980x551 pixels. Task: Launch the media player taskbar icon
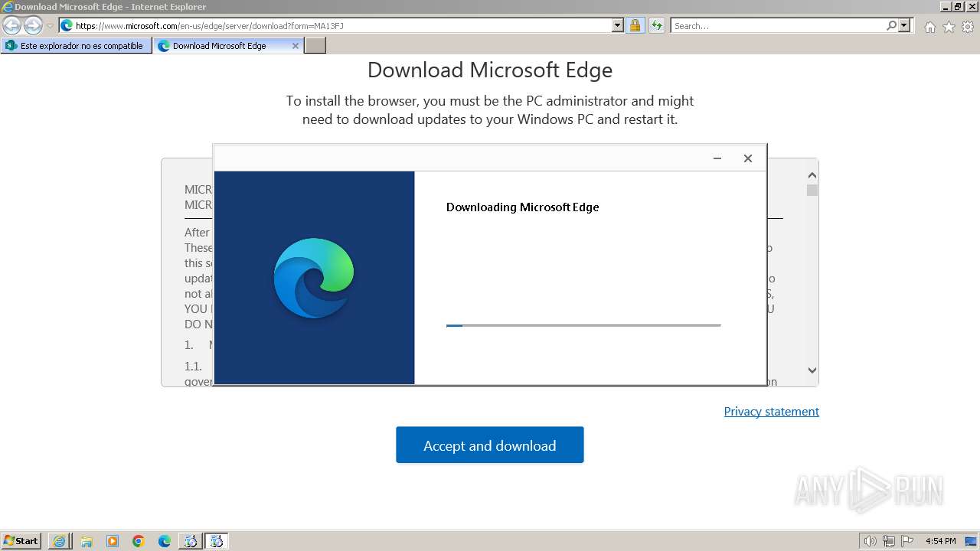pos(113,541)
